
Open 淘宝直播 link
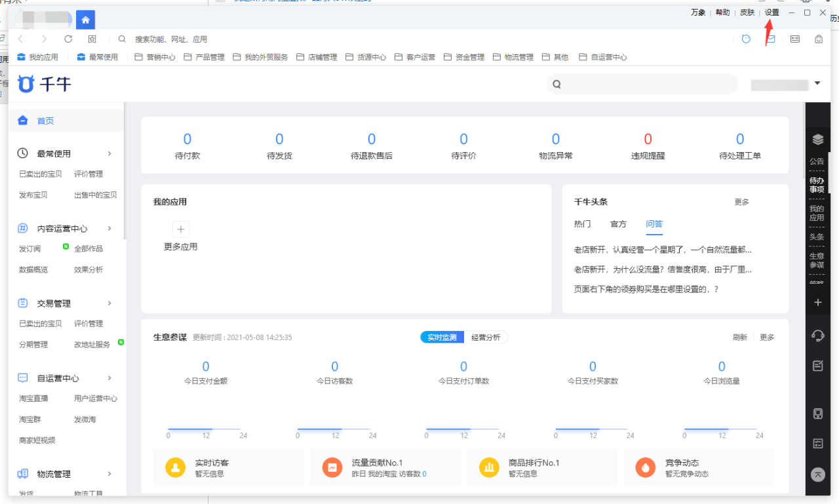33,398
